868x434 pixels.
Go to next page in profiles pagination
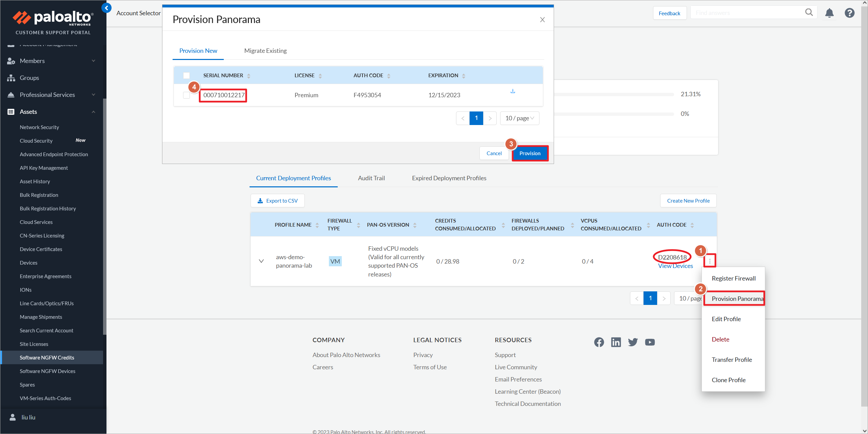click(x=664, y=298)
